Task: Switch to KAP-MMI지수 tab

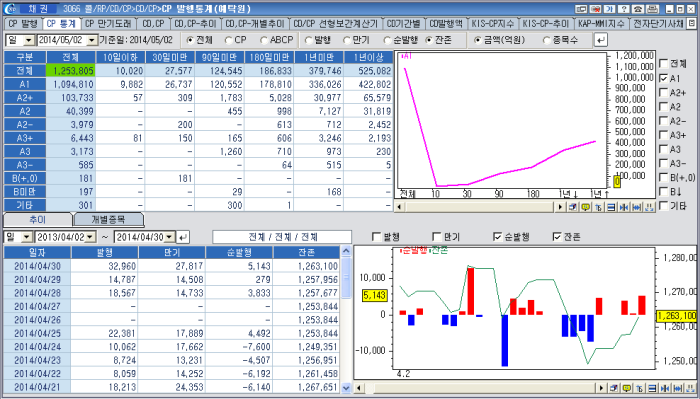Action: click(601, 24)
